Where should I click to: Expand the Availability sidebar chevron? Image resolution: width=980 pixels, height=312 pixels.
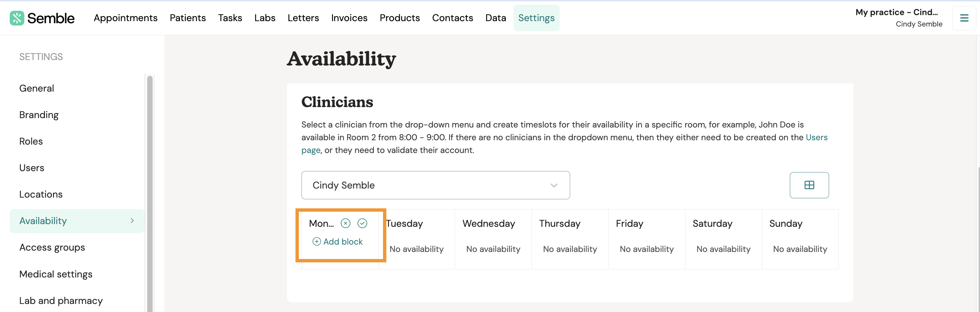[x=132, y=221]
